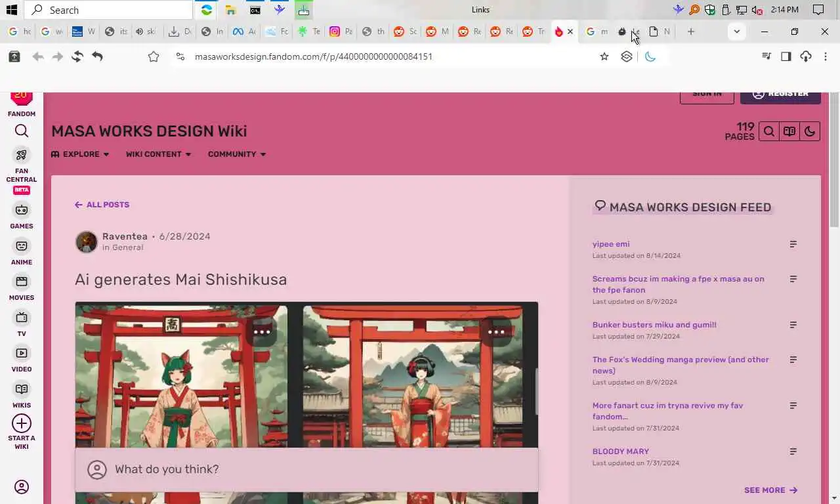Screen dimensions: 840x504
Task: Toggle the browser night mode moon icon
Action: [x=650, y=56]
